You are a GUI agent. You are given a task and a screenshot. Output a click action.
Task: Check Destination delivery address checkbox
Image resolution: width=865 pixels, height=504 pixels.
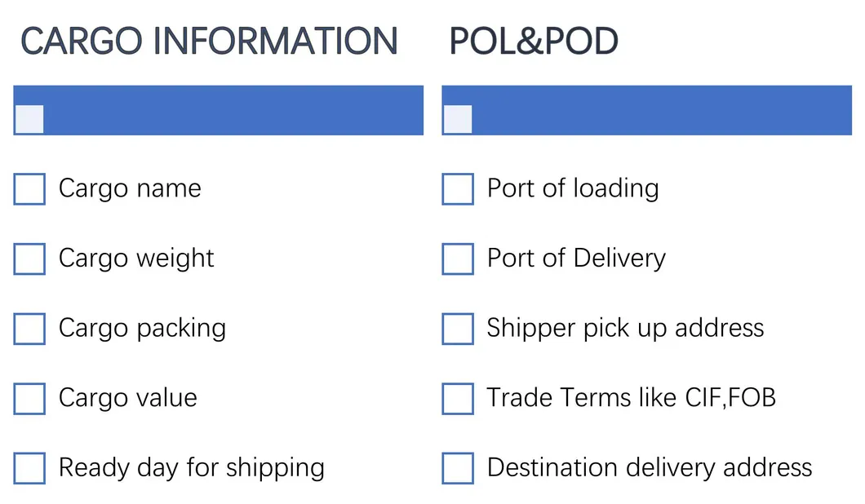coord(457,469)
